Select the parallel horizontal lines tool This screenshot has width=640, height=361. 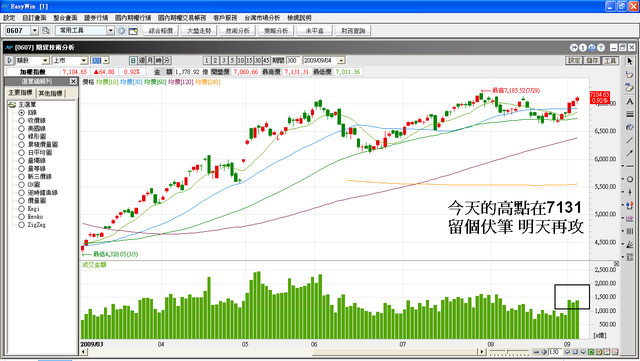point(629,114)
